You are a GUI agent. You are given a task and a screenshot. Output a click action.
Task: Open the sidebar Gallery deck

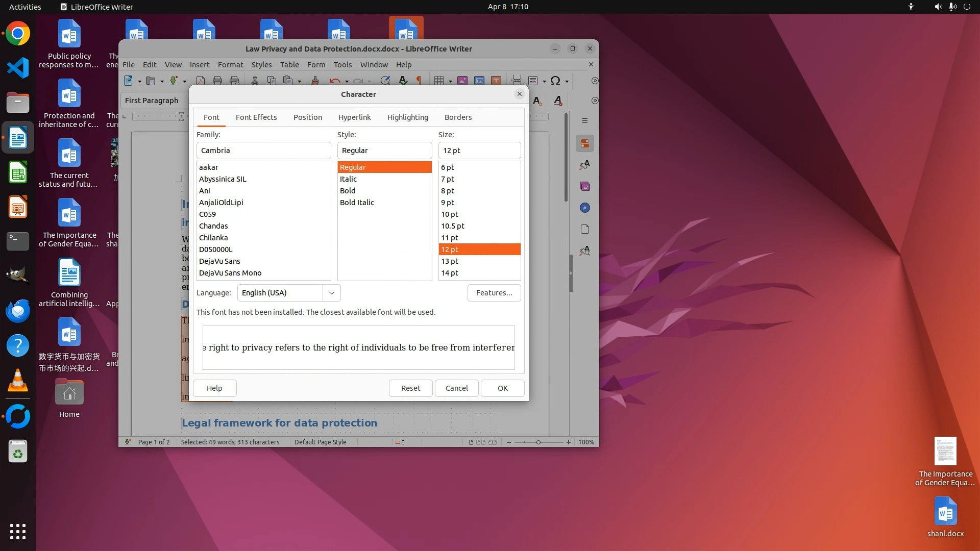pyautogui.click(x=585, y=186)
